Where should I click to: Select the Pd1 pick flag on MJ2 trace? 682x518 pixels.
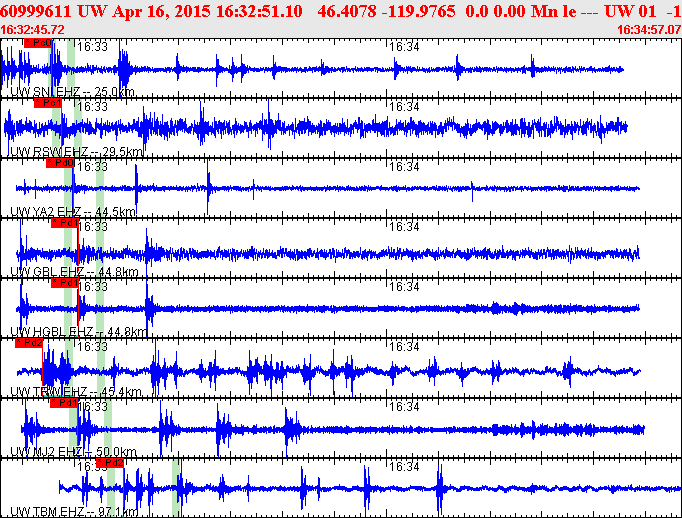click(65, 403)
